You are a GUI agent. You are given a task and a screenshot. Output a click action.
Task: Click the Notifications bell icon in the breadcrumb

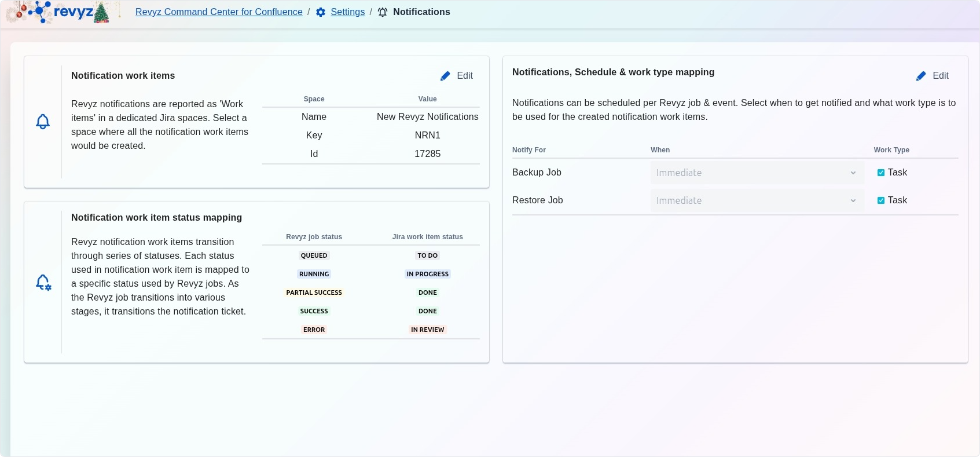coord(383,12)
